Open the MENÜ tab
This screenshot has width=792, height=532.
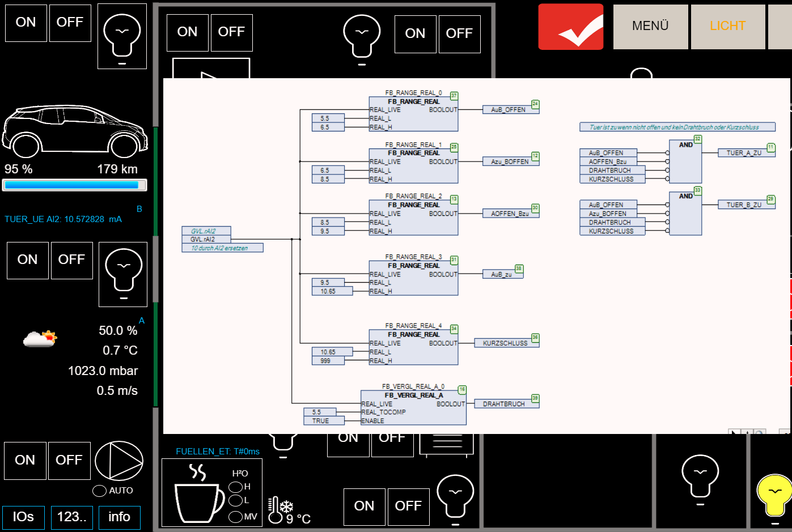(x=650, y=27)
